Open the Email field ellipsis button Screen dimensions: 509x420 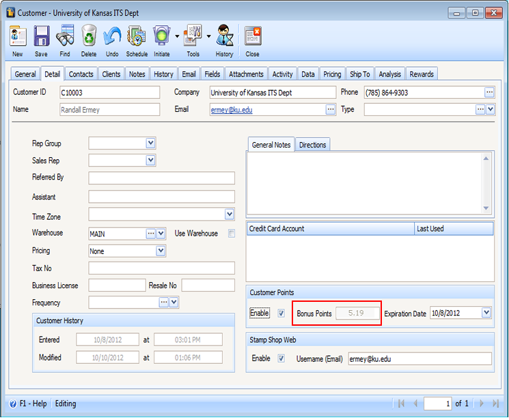coord(331,109)
